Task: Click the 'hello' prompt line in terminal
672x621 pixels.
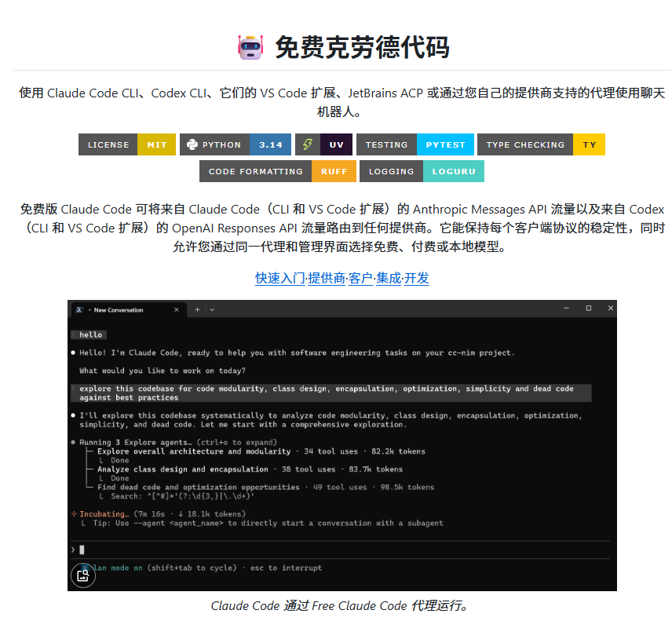Action: coord(89,334)
